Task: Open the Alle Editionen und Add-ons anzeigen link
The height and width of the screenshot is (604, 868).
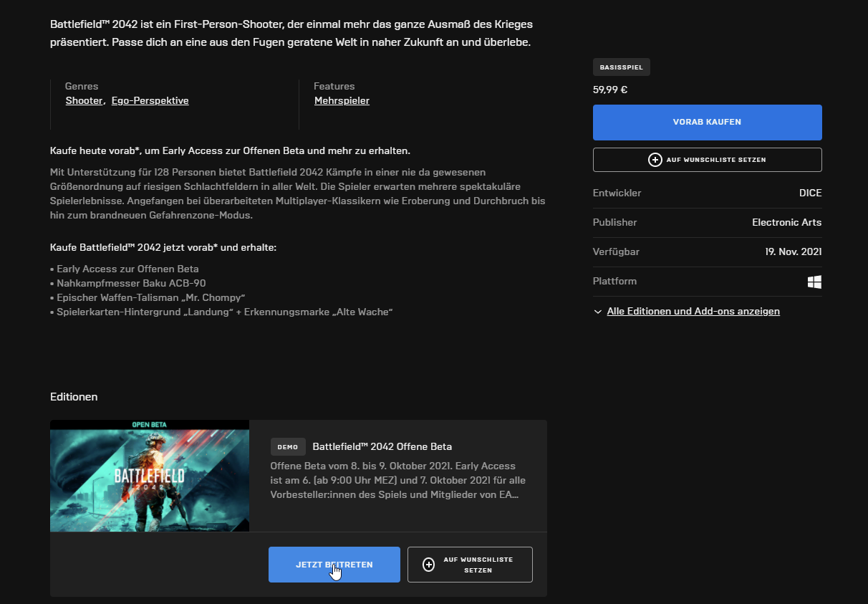Action: coord(693,312)
